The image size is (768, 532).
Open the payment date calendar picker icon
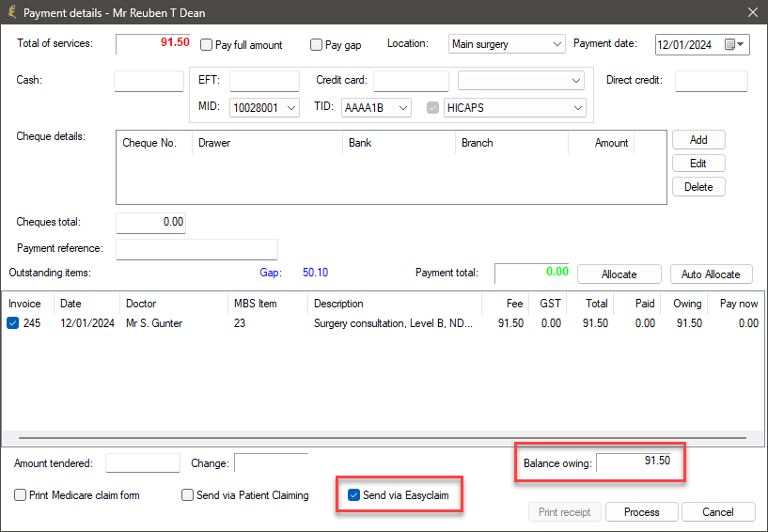click(x=734, y=44)
